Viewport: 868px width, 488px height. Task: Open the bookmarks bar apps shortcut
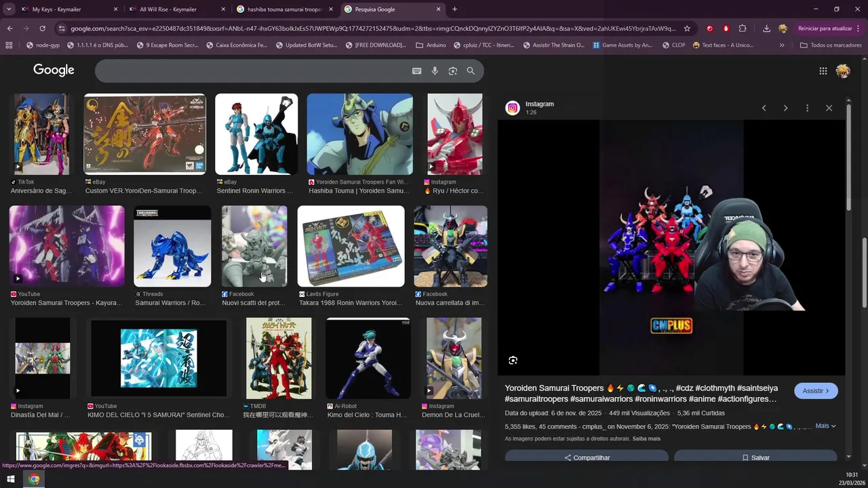pyautogui.click(x=9, y=45)
